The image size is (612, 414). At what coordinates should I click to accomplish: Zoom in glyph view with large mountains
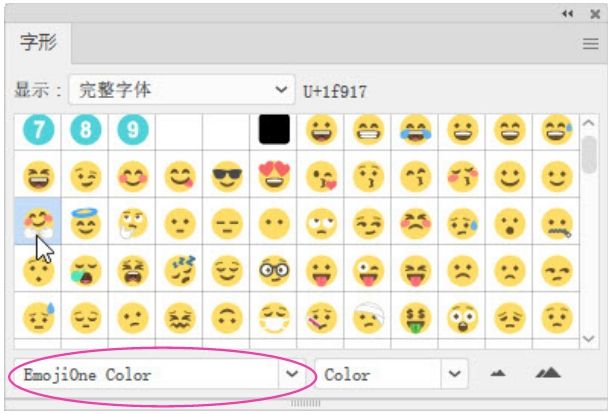point(548,373)
